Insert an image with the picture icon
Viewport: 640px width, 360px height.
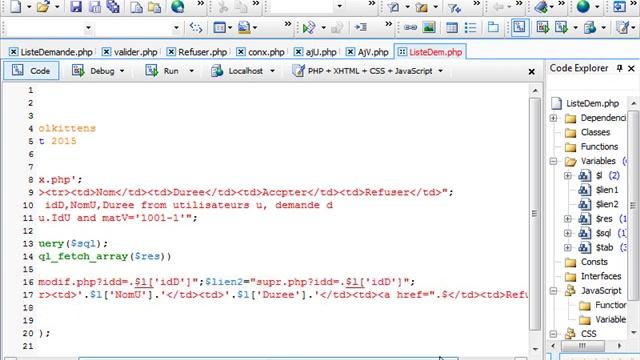(x=429, y=27)
